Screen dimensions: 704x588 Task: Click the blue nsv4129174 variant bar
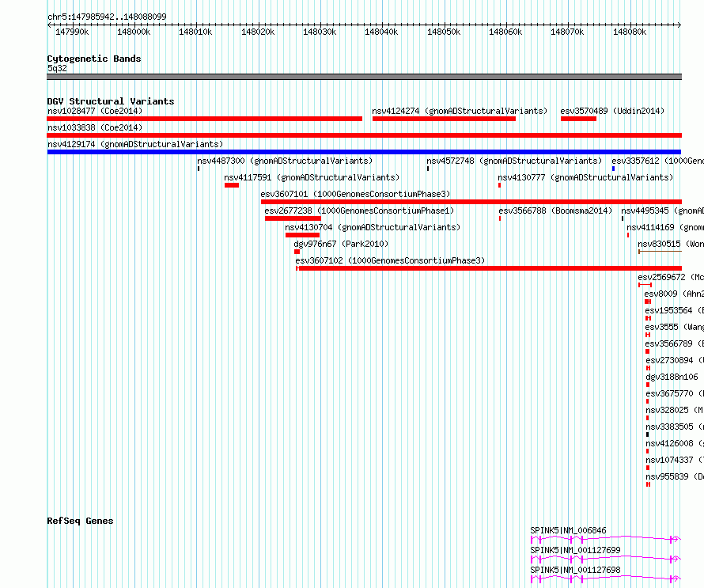coord(364,152)
